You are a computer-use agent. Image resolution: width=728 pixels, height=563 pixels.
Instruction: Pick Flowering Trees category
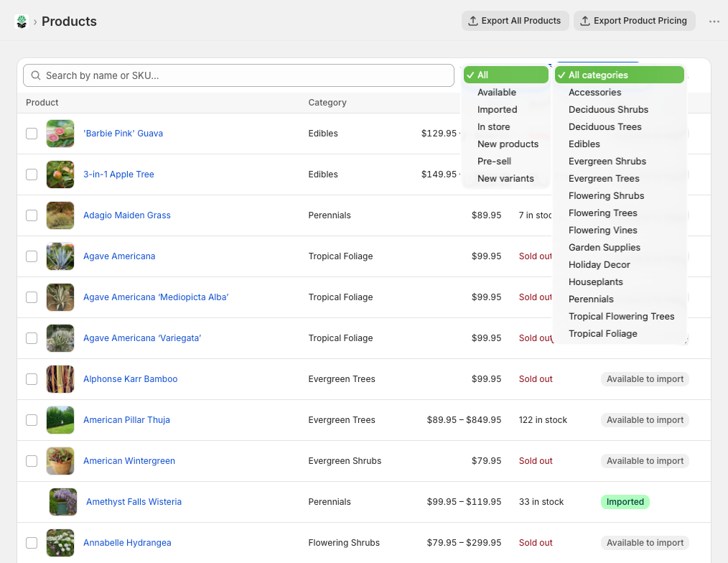coord(620,213)
